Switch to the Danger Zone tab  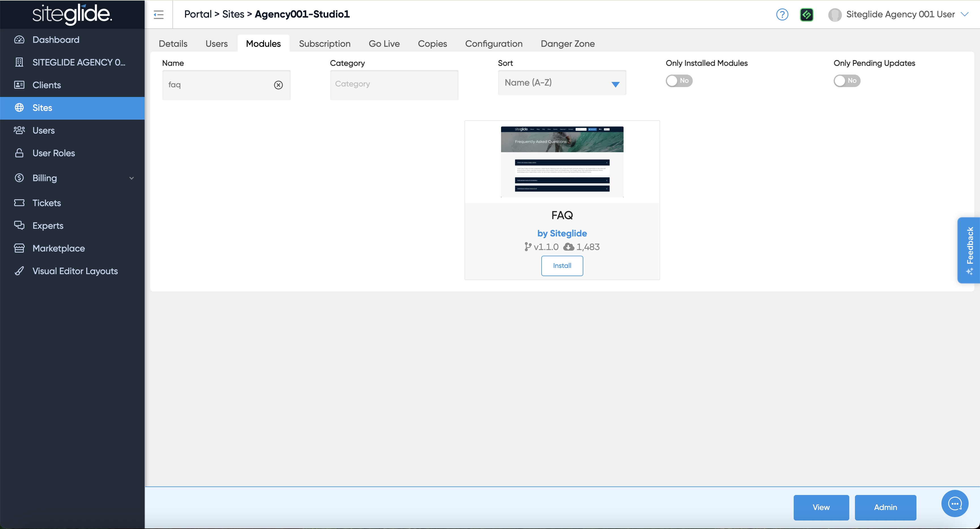[x=567, y=44]
